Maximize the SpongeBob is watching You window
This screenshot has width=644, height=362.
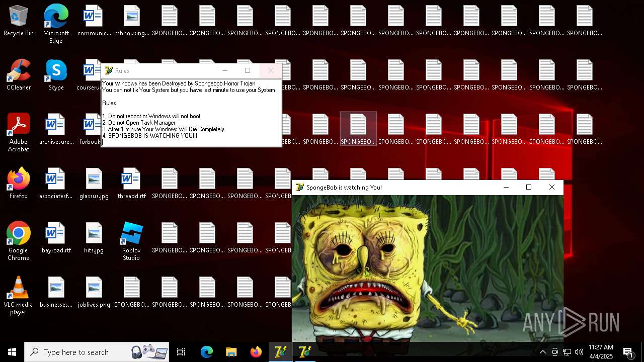529,187
